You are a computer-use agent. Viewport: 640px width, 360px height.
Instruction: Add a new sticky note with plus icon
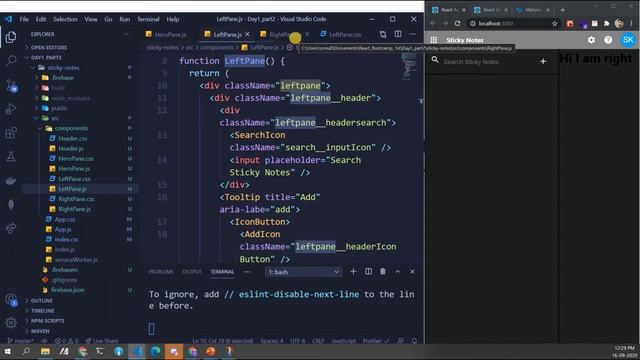click(x=543, y=61)
